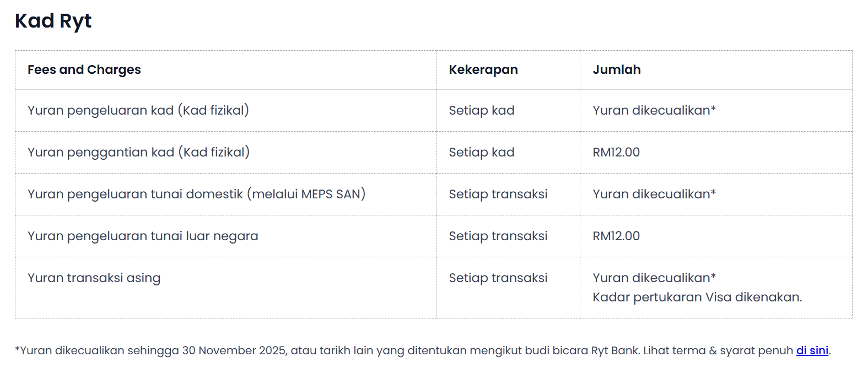The image size is (868, 373).
Task: Select the 'Fees and Charges' column header
Action: tap(84, 69)
